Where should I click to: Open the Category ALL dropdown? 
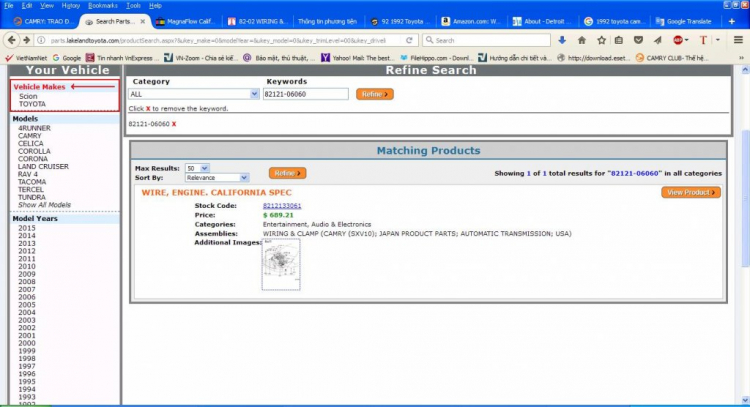point(194,94)
